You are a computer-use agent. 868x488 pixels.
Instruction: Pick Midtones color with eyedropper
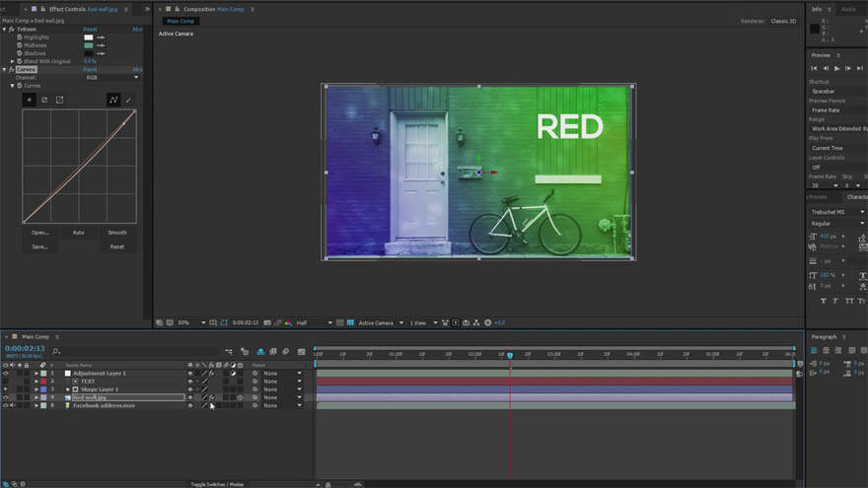[x=101, y=45]
